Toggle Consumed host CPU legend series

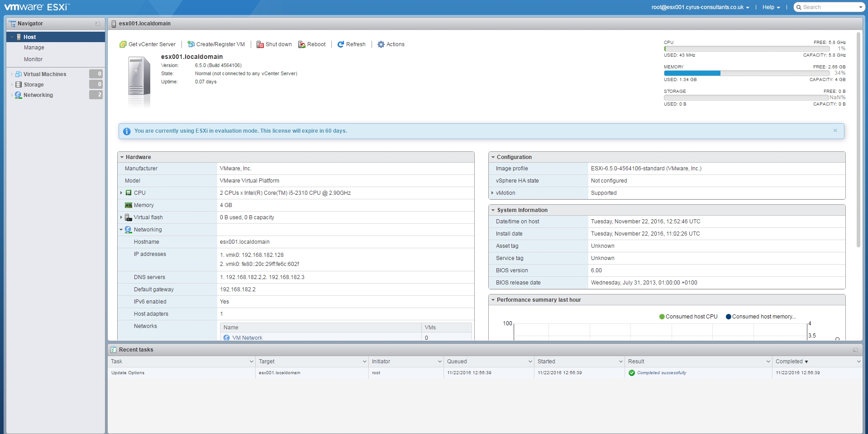(x=688, y=317)
